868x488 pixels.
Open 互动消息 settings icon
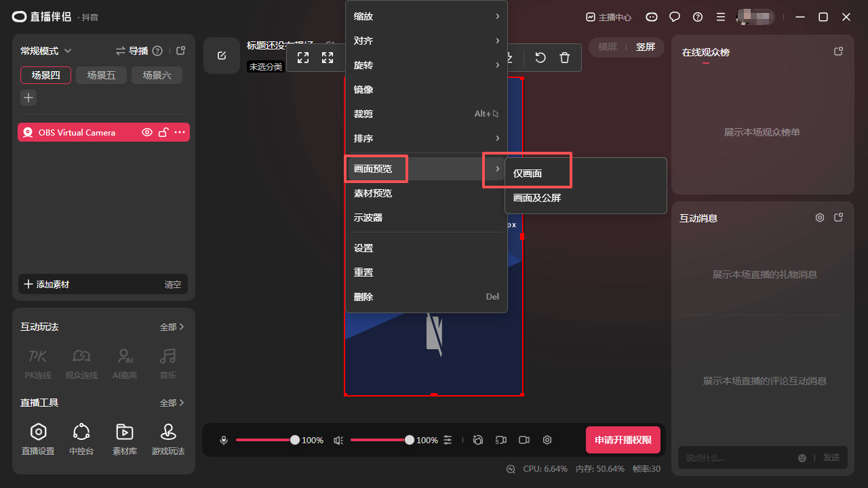click(x=820, y=218)
